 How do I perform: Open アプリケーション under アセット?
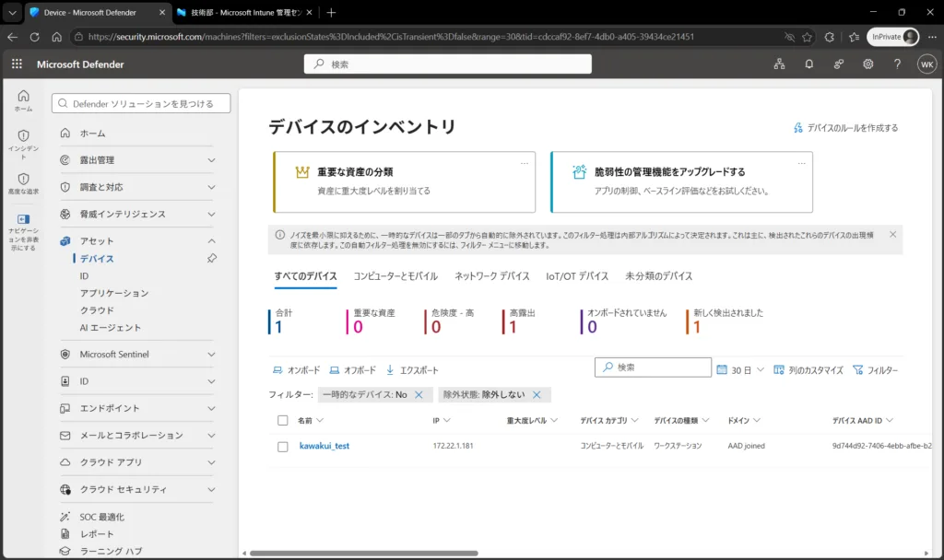(x=113, y=293)
